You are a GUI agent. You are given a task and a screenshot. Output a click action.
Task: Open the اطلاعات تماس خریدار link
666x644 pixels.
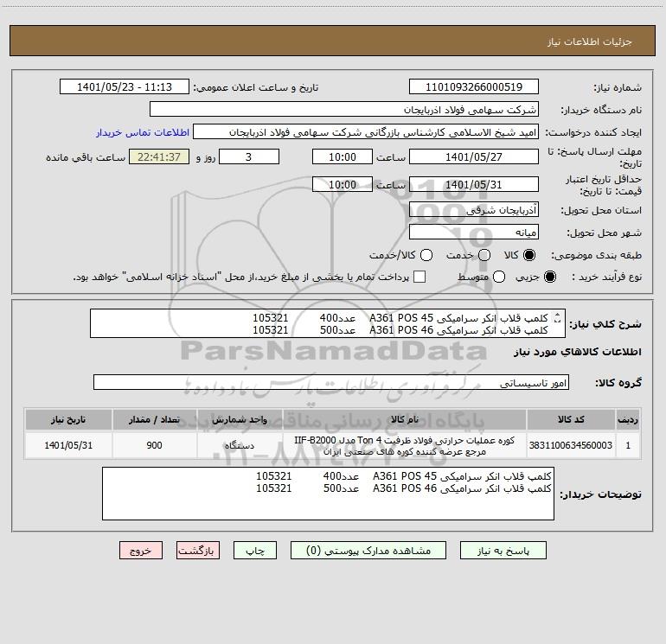pos(143,132)
